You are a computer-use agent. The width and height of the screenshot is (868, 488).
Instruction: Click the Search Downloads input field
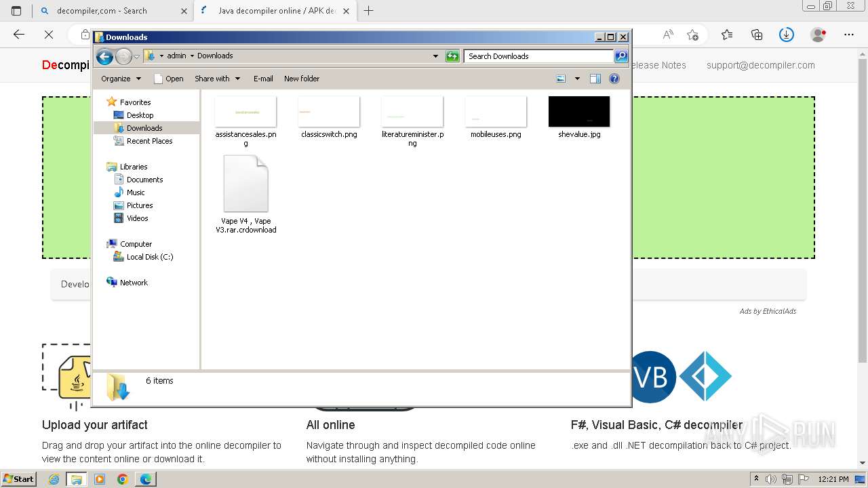pos(539,56)
